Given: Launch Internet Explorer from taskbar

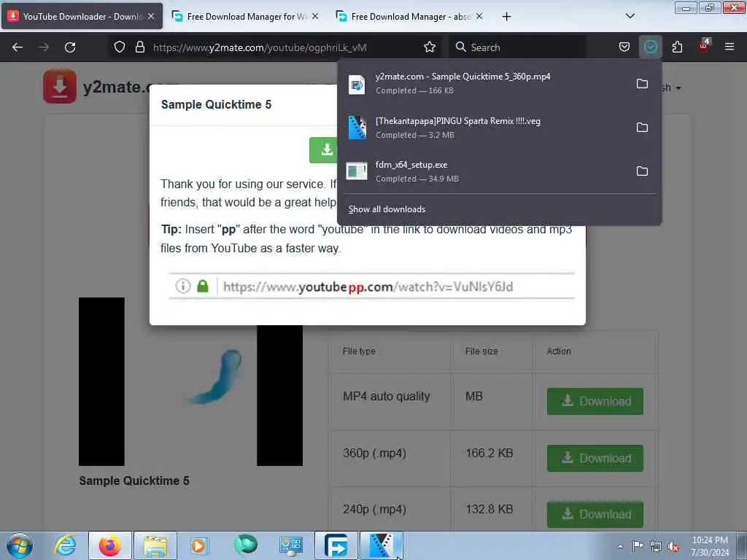Looking at the screenshot, I should 65,545.
